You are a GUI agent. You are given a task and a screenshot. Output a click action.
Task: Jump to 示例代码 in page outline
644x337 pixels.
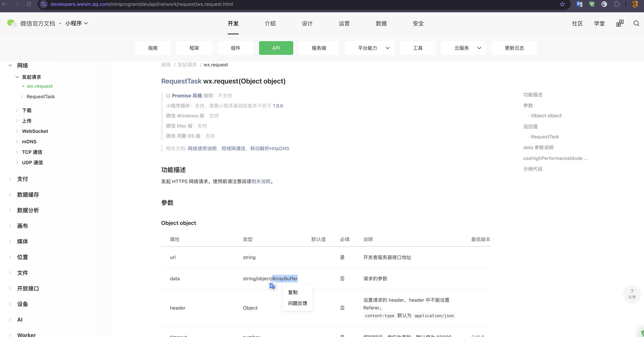click(533, 169)
